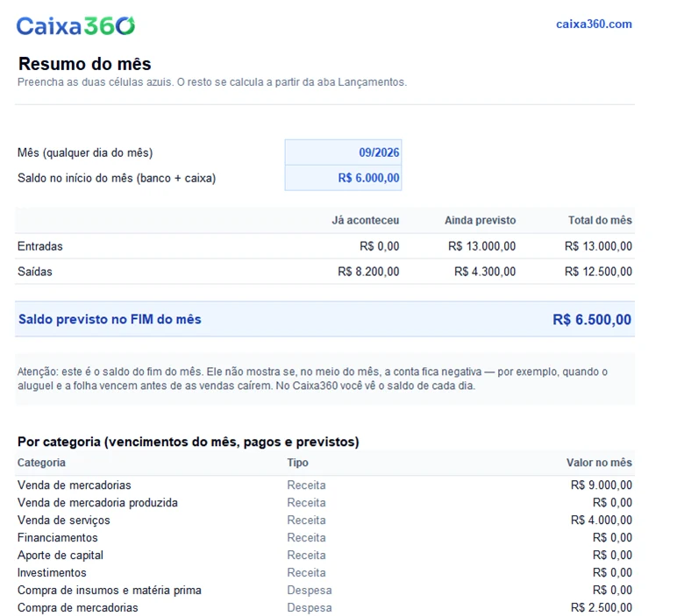This screenshot has height=616, width=691.
Task: Select the 'Venda de serviços' category
Action: [x=324, y=520]
